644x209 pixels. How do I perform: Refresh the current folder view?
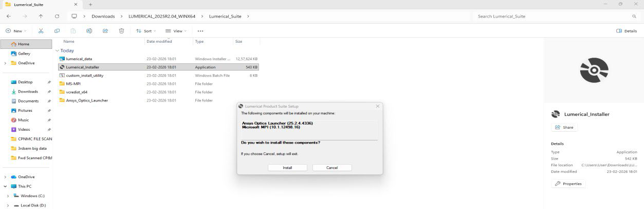(57, 16)
